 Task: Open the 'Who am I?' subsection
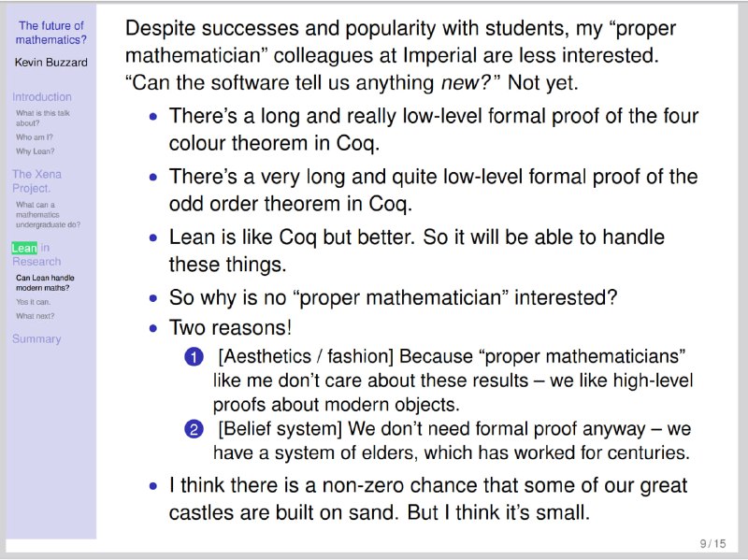pyautogui.click(x=35, y=137)
